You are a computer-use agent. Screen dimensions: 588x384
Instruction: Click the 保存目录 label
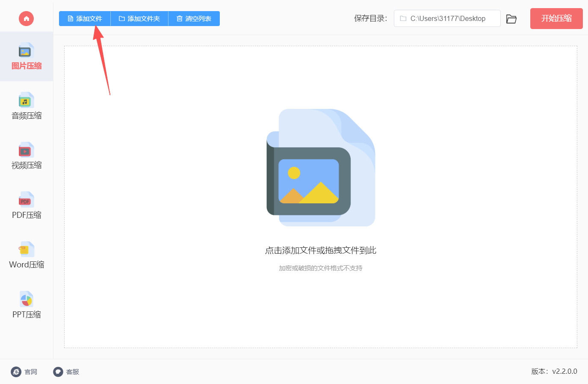(x=370, y=18)
